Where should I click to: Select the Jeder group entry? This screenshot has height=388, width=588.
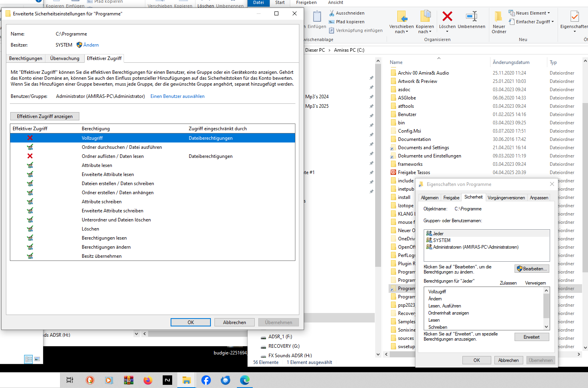click(x=487, y=234)
